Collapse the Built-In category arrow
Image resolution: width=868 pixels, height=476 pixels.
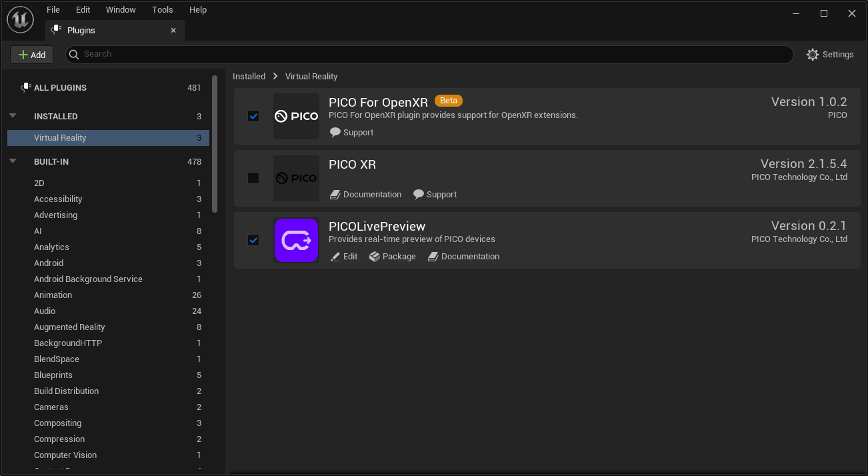[x=13, y=161]
